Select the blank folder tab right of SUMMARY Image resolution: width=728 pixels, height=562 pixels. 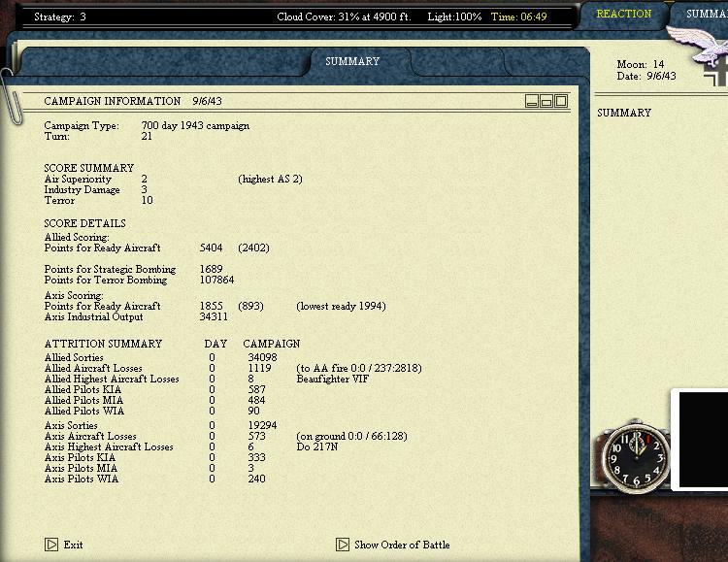[457, 61]
